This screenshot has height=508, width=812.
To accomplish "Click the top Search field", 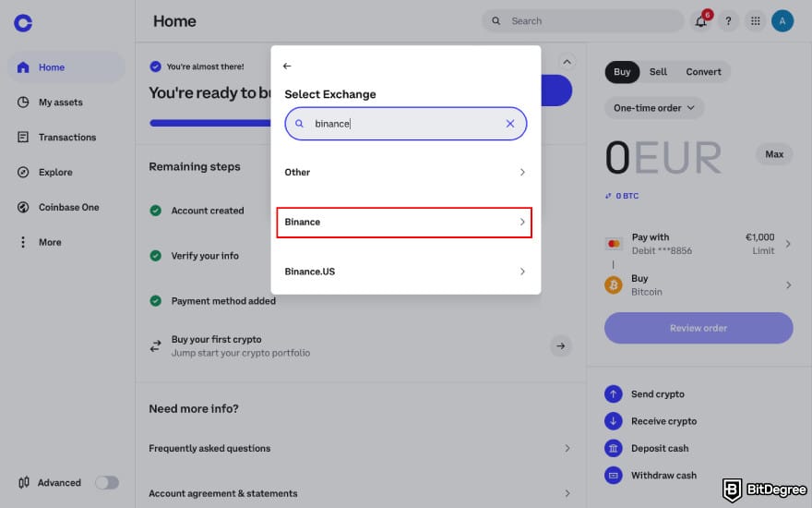I will (583, 21).
